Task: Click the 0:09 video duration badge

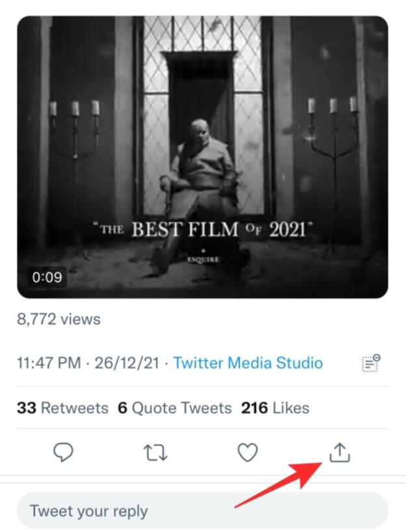Action: (x=47, y=278)
